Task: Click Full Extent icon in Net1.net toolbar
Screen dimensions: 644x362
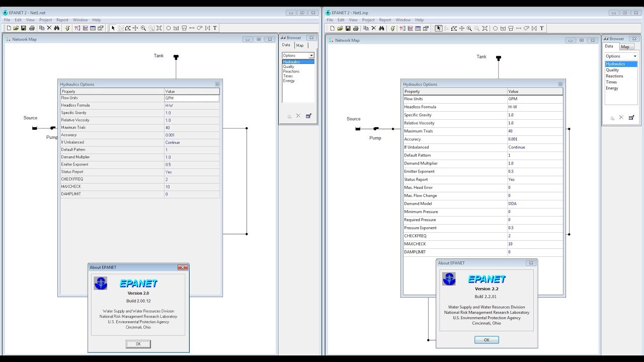Action: 159,28
